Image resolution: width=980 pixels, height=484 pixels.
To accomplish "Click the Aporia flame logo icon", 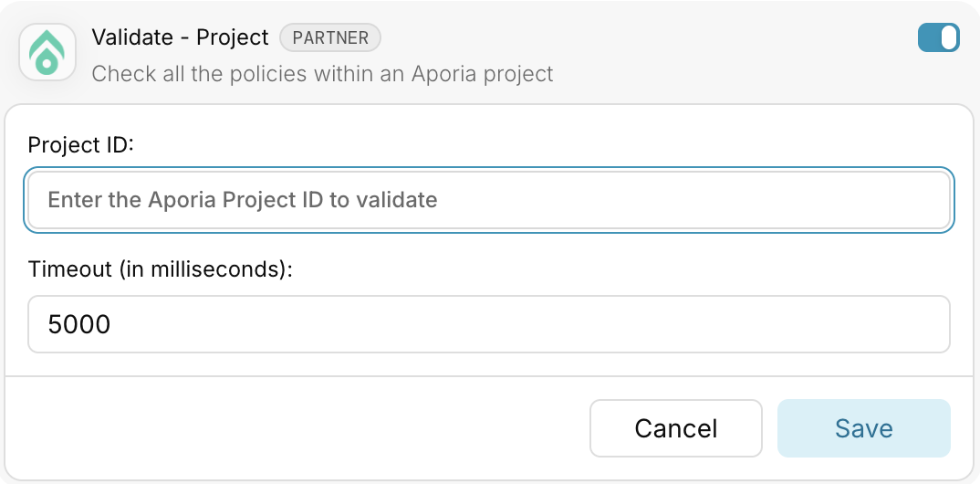I will 47,53.
